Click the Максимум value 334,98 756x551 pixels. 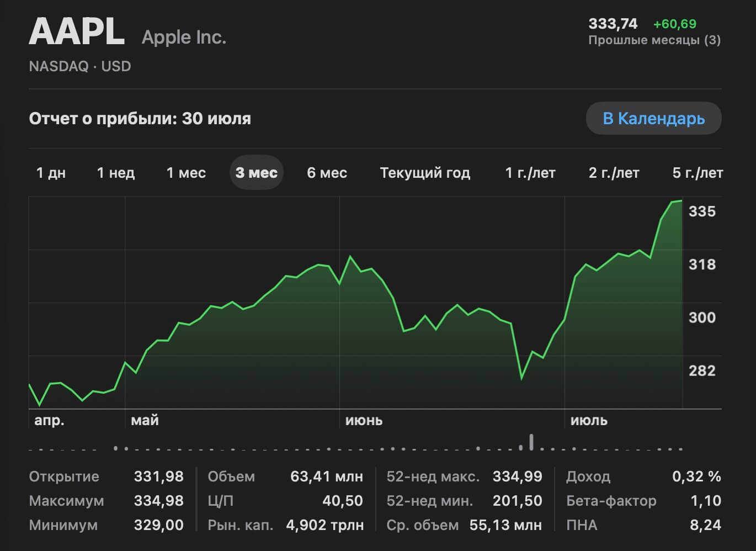(x=158, y=500)
